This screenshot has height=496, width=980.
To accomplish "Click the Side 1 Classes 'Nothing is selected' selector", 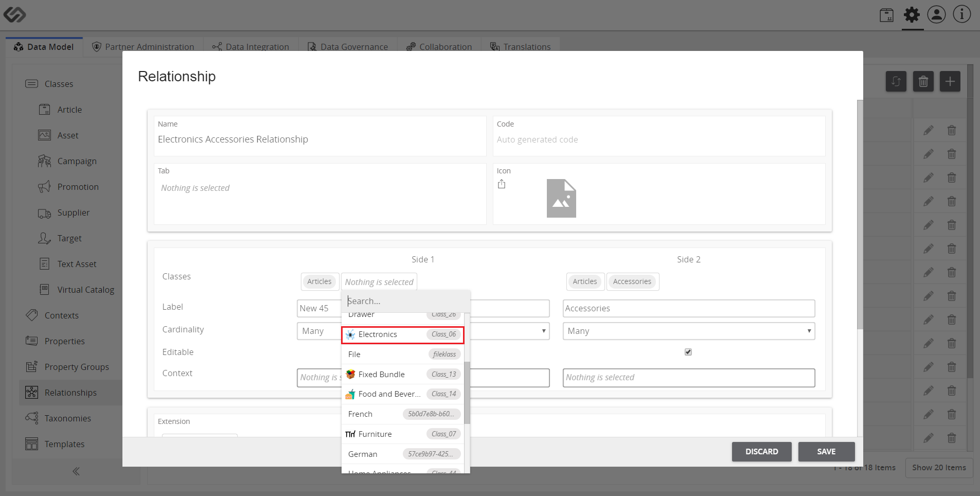I will (x=379, y=282).
